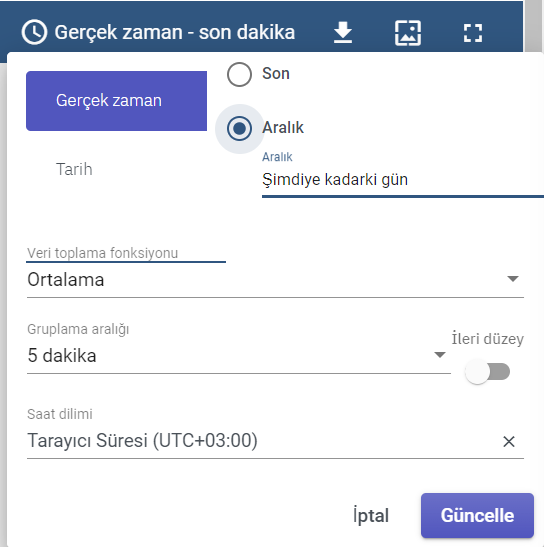This screenshot has height=547, width=544.
Task: Click the Saat dilimi input field
Action: click(262, 441)
